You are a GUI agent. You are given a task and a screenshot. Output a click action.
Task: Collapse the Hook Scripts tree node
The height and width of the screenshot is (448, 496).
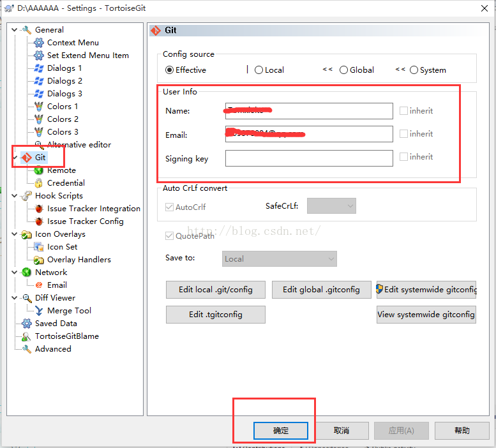tap(14, 196)
